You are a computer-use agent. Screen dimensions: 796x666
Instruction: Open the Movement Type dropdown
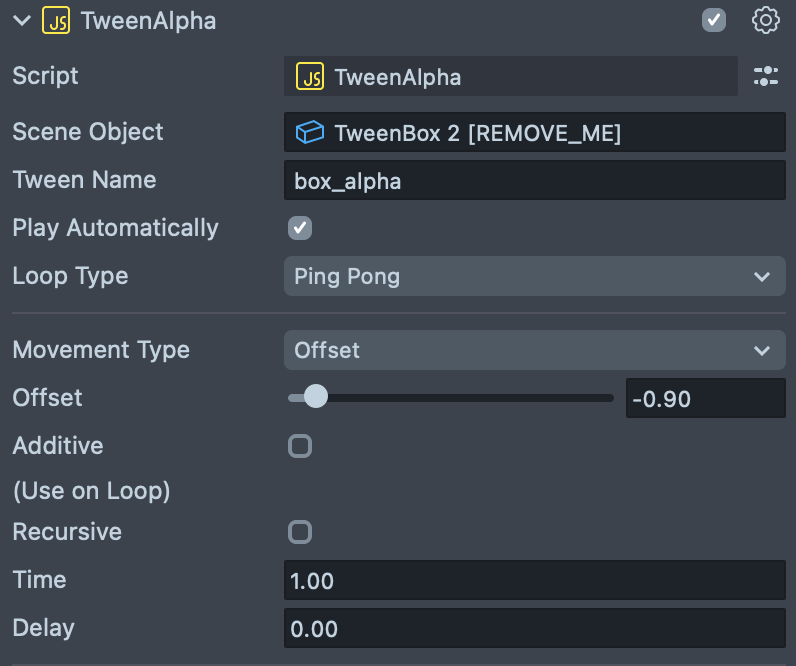534,351
